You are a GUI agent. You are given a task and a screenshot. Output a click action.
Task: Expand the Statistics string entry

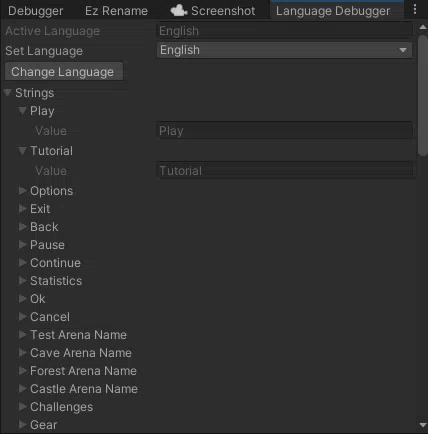click(22, 281)
